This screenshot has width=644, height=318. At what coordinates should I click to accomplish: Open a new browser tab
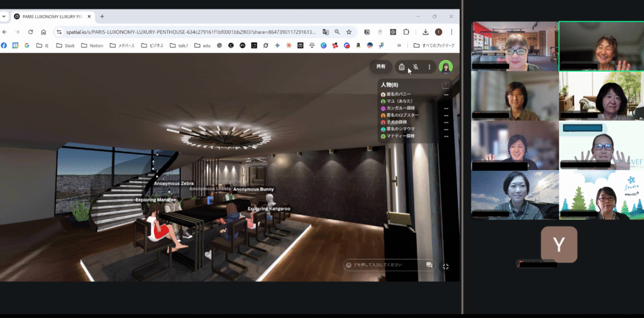(102, 16)
